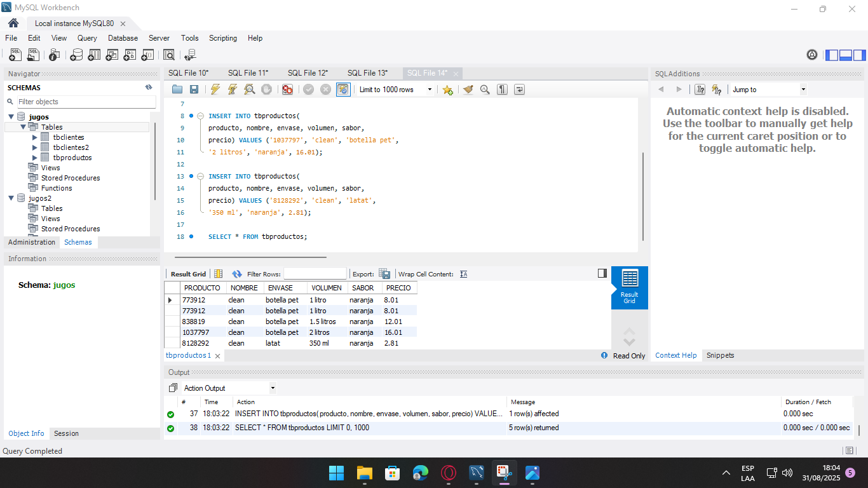Toggle word wrapping in editor
Image resolution: width=868 pixels, height=488 pixels.
519,90
